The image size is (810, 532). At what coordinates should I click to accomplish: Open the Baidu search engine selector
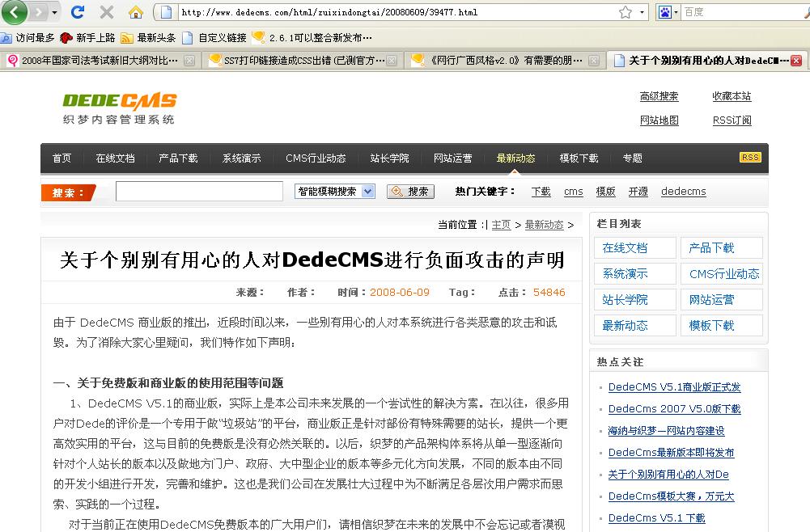668,12
